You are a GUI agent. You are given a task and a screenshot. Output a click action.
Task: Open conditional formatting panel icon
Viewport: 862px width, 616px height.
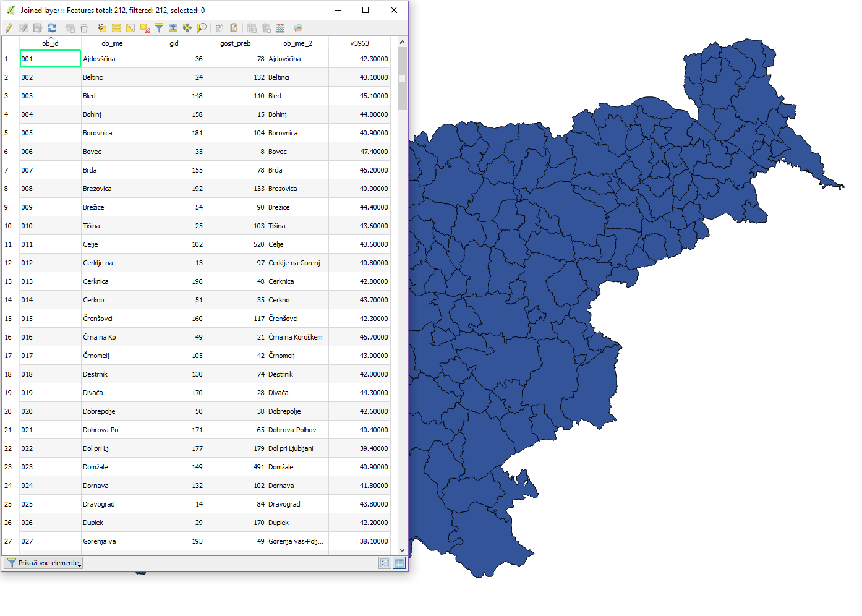tap(298, 28)
